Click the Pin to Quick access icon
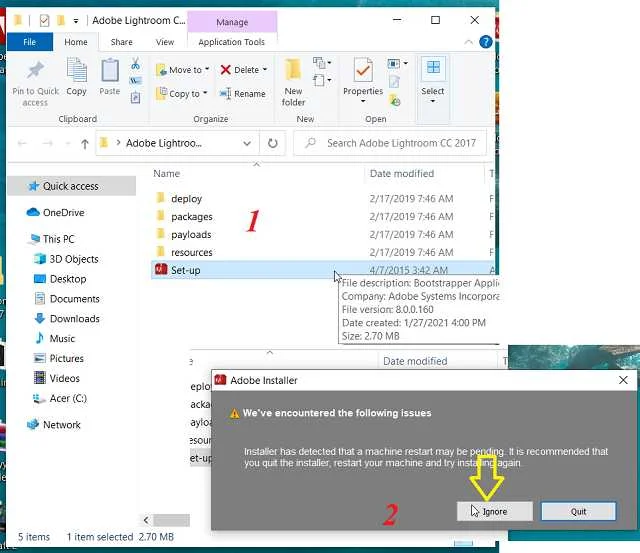Viewport: 640px width, 553px height. (x=35, y=72)
